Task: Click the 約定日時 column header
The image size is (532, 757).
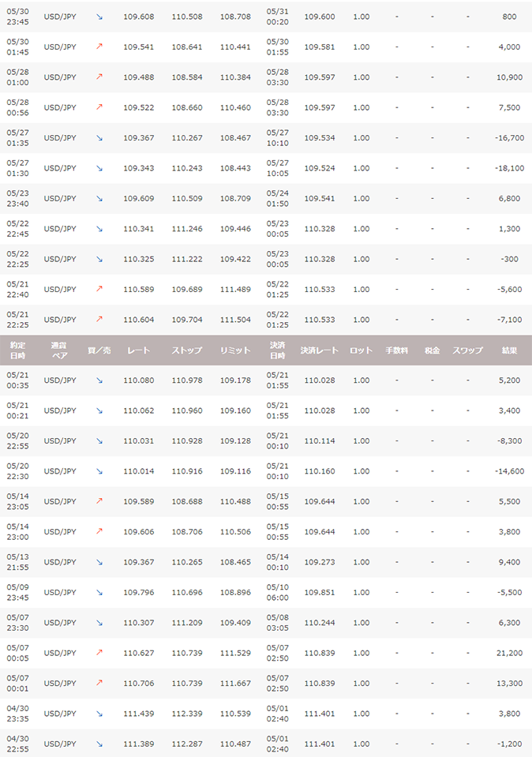Action: pos(18,350)
